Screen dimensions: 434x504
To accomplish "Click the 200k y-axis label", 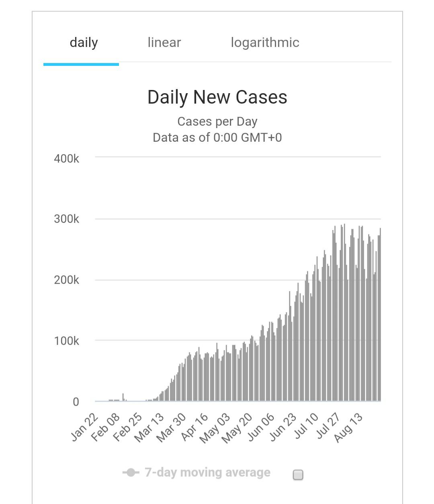I will coord(66,280).
